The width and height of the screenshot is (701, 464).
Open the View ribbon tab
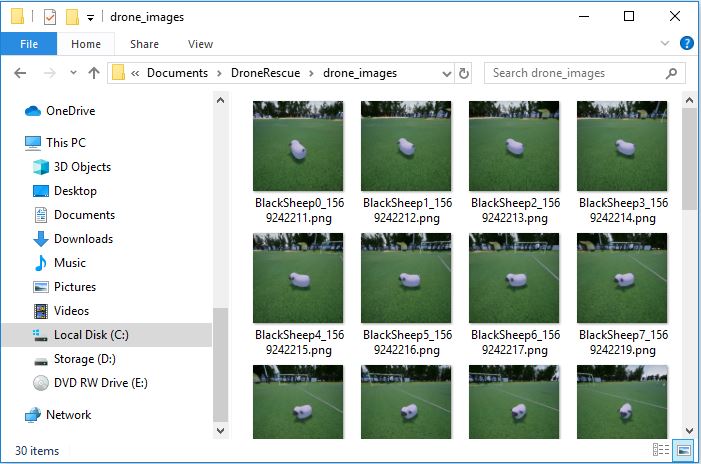(x=200, y=44)
